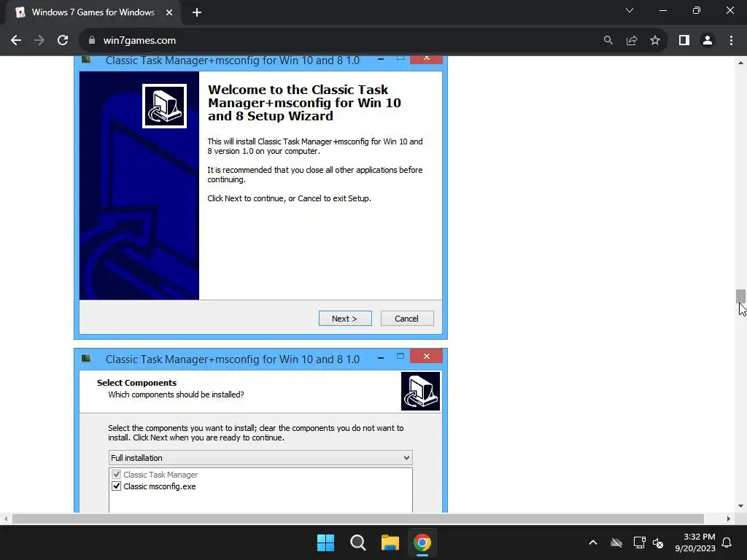Viewport: 747px width, 560px height.
Task: Open the Full installation dropdown
Action: click(x=260, y=458)
